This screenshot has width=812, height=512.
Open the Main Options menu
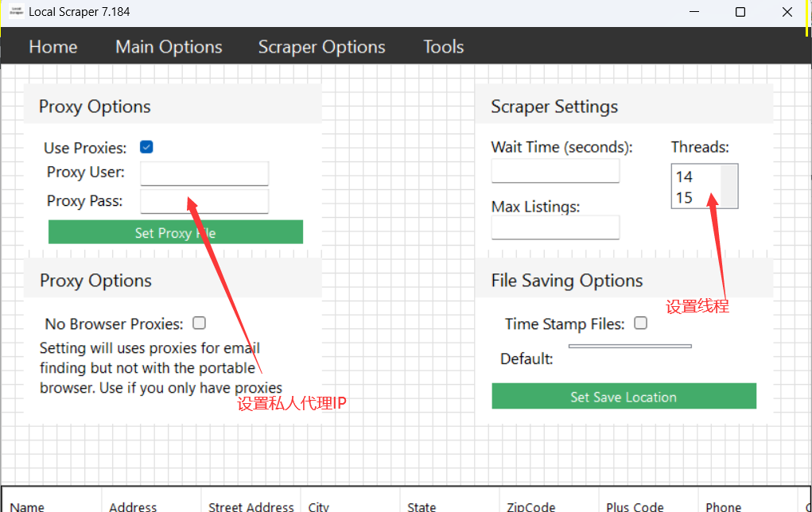click(169, 47)
